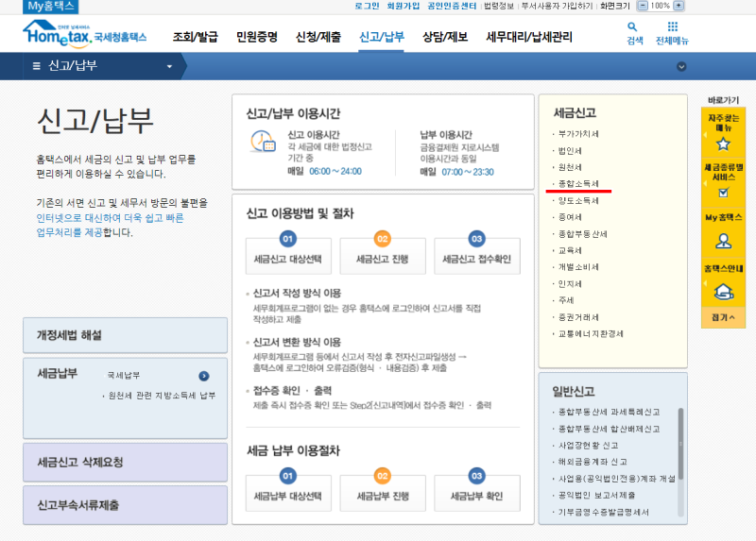Viewport: 756px width, 541px height.
Task: Select 교육세 under 세금신고
Action: point(570,250)
